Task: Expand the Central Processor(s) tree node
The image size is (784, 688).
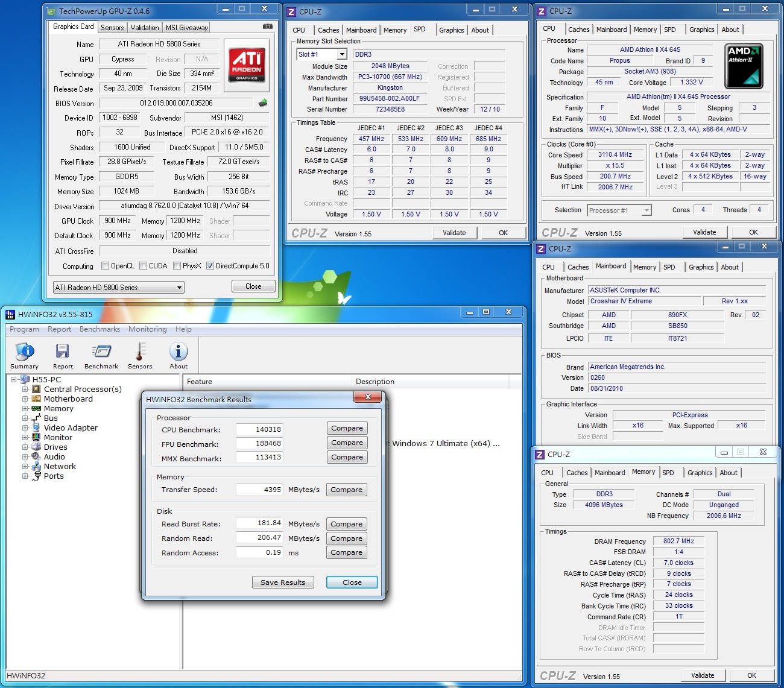Action: (25, 390)
